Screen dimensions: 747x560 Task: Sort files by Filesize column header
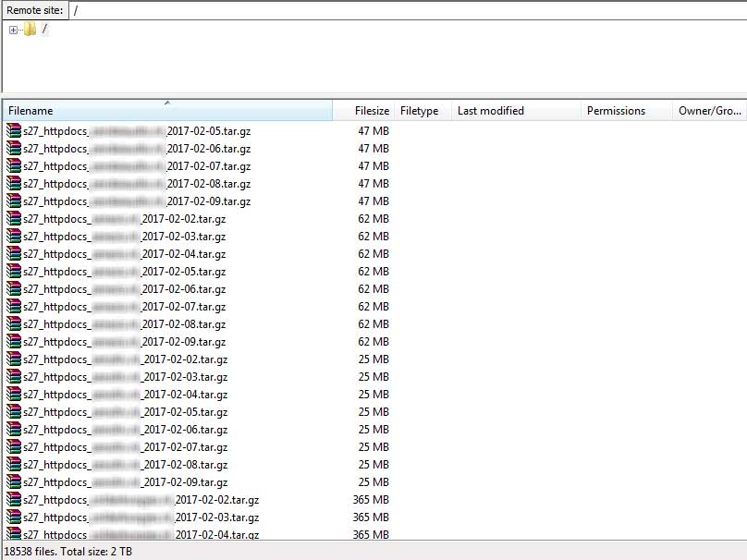372,111
